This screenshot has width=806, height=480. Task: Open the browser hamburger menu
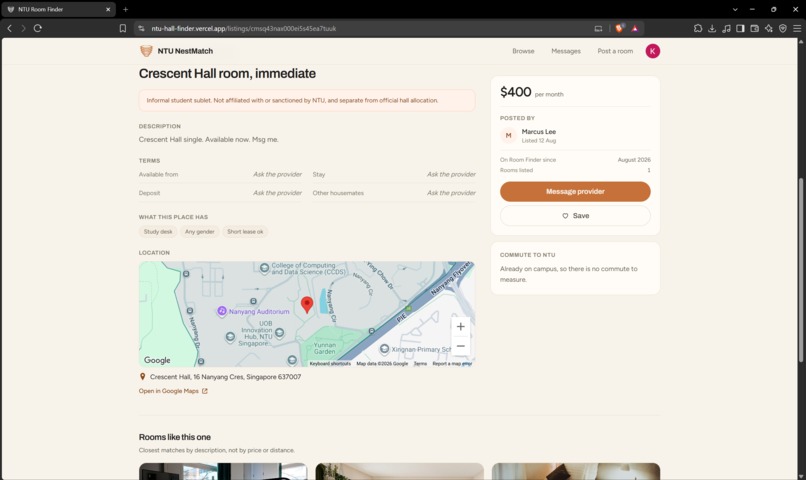pos(797,28)
